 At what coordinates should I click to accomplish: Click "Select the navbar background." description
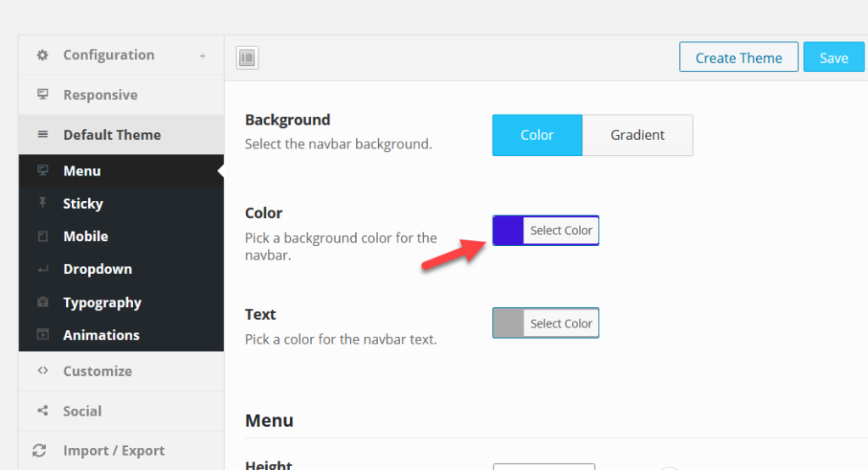(338, 144)
